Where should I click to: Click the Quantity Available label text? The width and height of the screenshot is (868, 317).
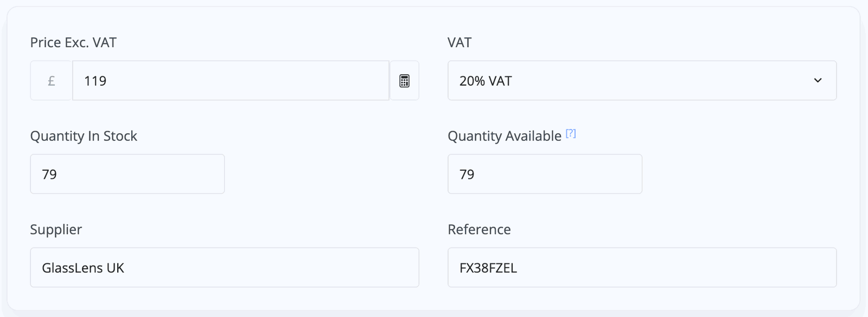point(505,136)
